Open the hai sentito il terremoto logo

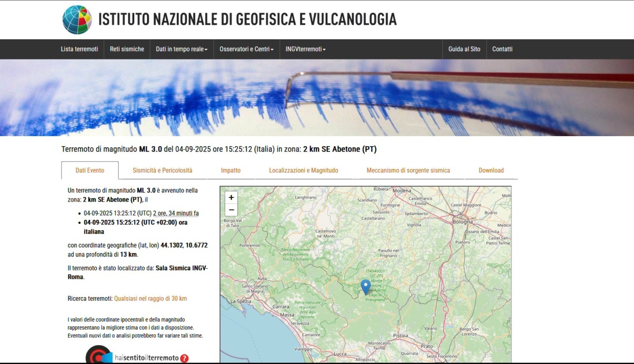pyautogui.click(x=137, y=355)
